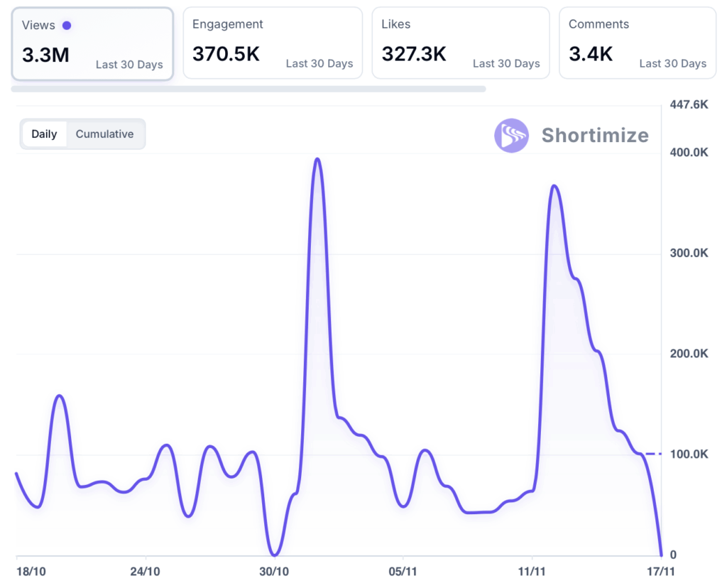The width and height of the screenshot is (727, 588).
Task: Click the 17/11 date axis label
Action: [661, 570]
